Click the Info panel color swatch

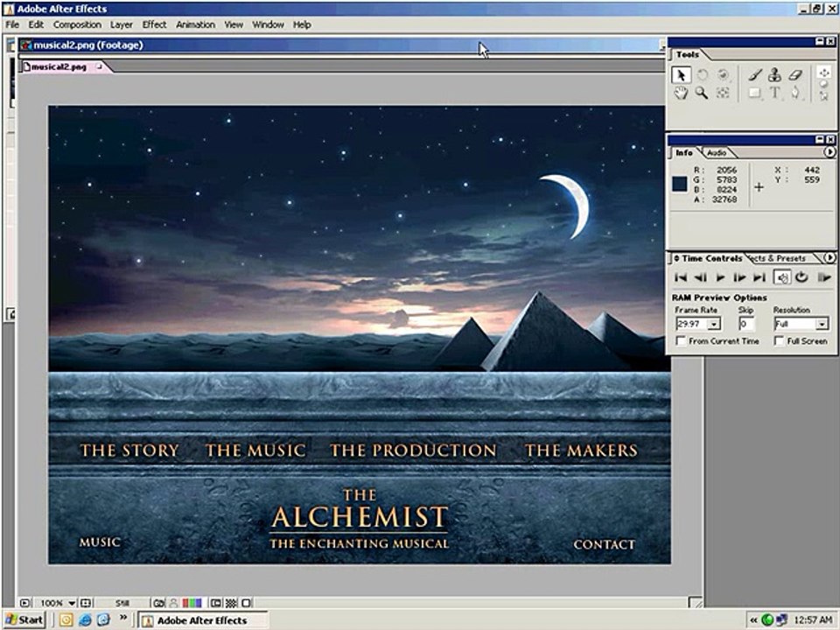680,184
